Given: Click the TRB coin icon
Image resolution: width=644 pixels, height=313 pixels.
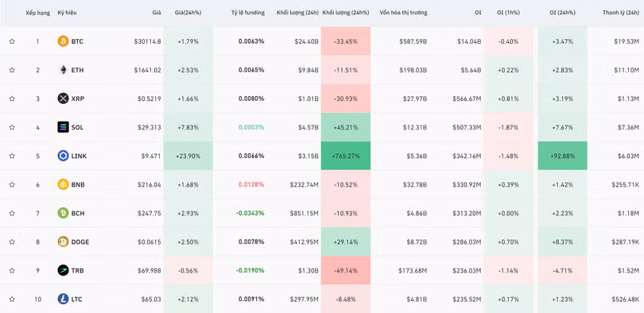Looking at the screenshot, I should (63, 270).
